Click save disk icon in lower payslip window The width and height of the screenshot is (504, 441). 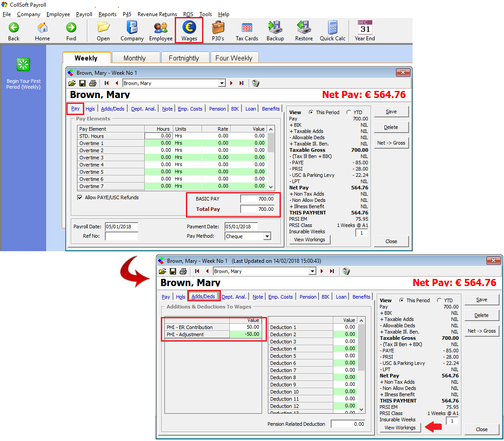(173, 271)
